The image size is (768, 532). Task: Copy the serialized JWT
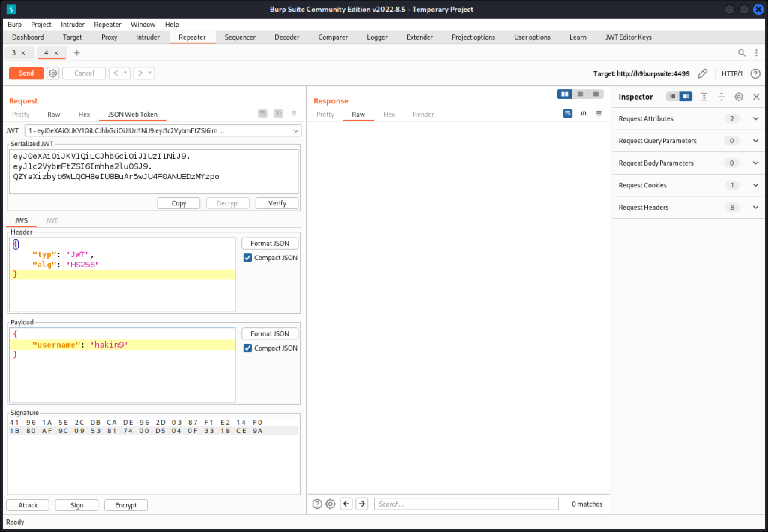point(178,203)
